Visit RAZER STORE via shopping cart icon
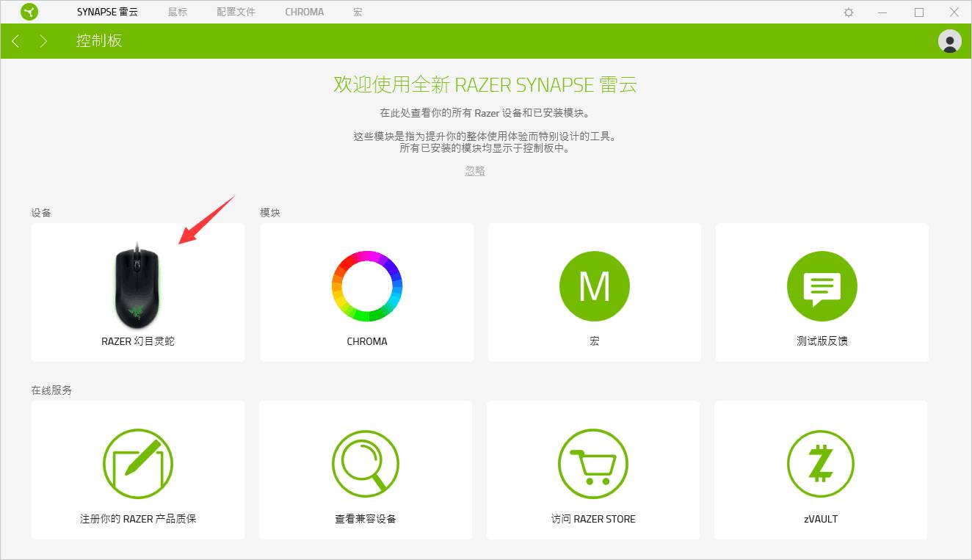The image size is (972, 560). coord(594,470)
